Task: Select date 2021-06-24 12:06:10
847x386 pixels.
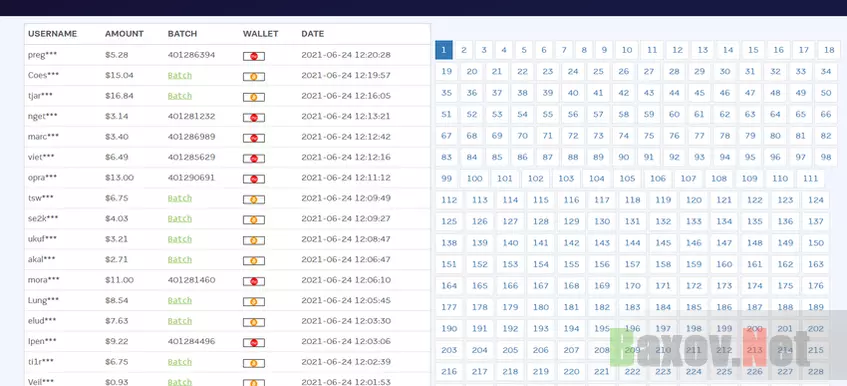Action: pos(346,280)
